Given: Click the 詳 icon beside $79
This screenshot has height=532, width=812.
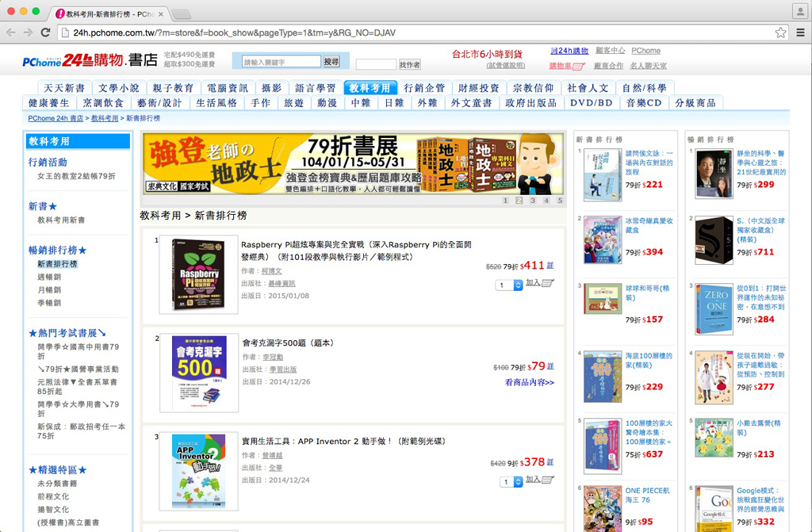Looking at the screenshot, I should 550,366.
